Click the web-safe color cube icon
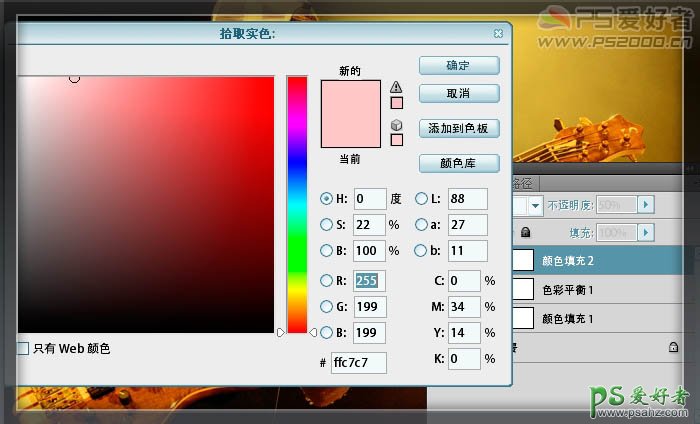700x424 pixels. [x=396, y=125]
